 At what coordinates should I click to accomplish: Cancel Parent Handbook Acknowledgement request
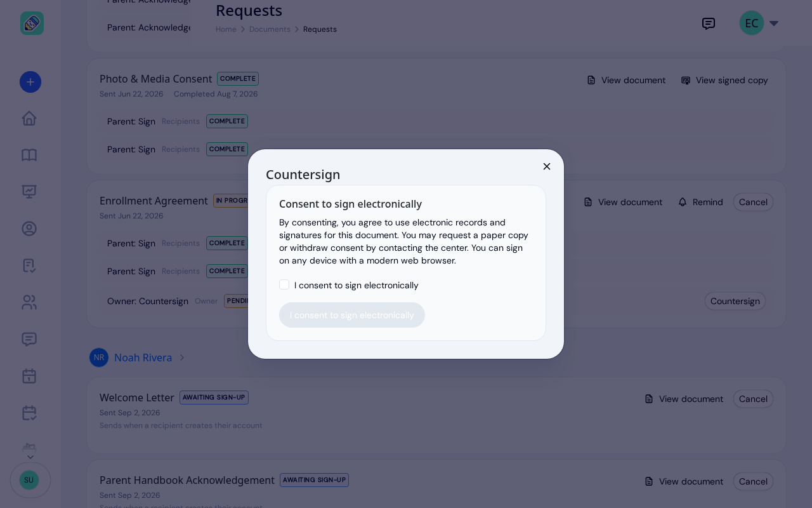click(753, 481)
